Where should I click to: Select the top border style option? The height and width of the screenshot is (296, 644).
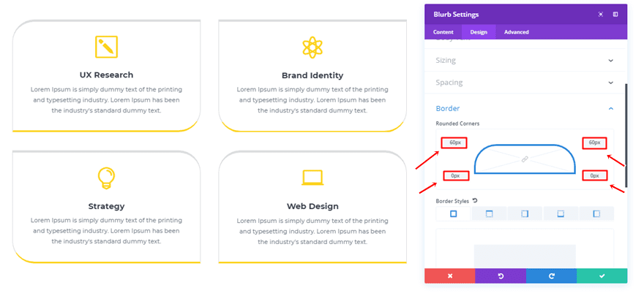(489, 213)
